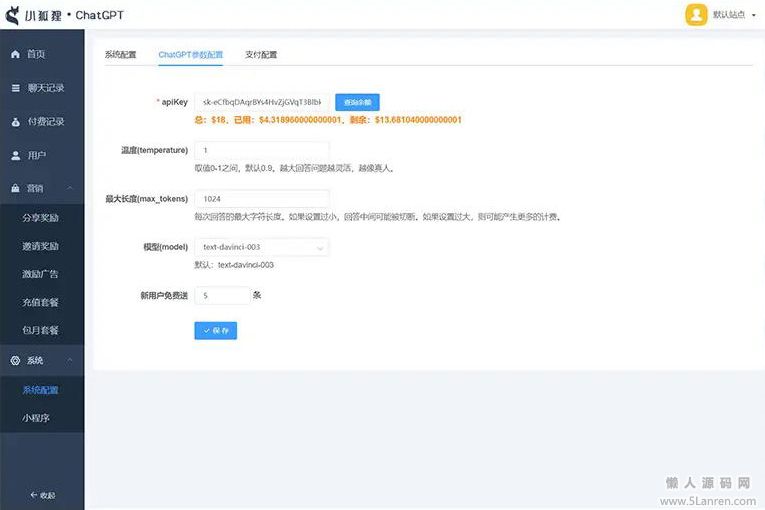Click the marketing bag icon
This screenshot has width=765, height=510.
pos(16,188)
